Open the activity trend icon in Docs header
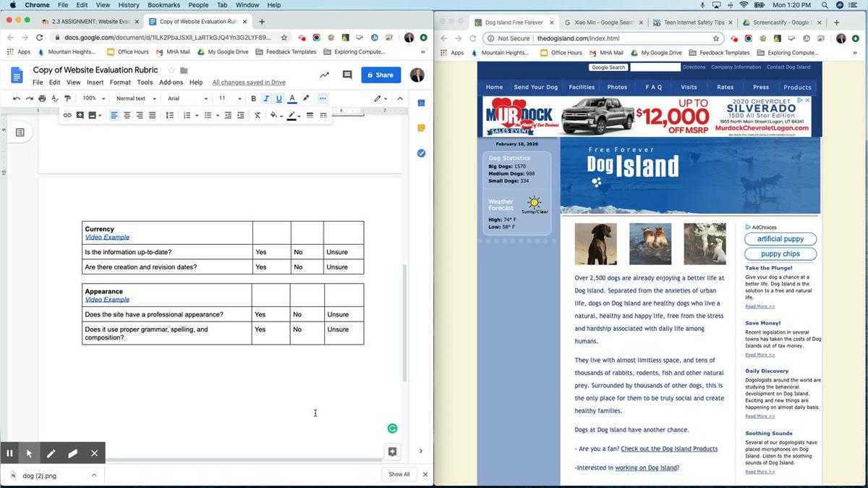Screen dimensions: 868x488 pyautogui.click(x=324, y=75)
